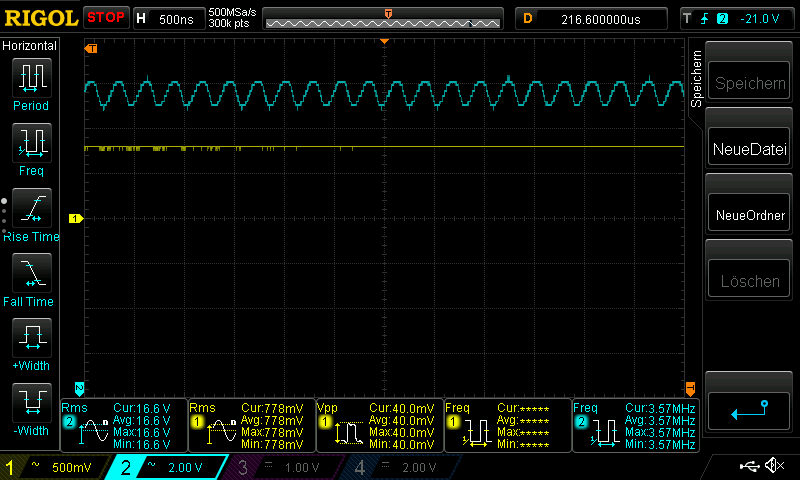Click the orange trigger level marker at bottom right

pos(690,389)
